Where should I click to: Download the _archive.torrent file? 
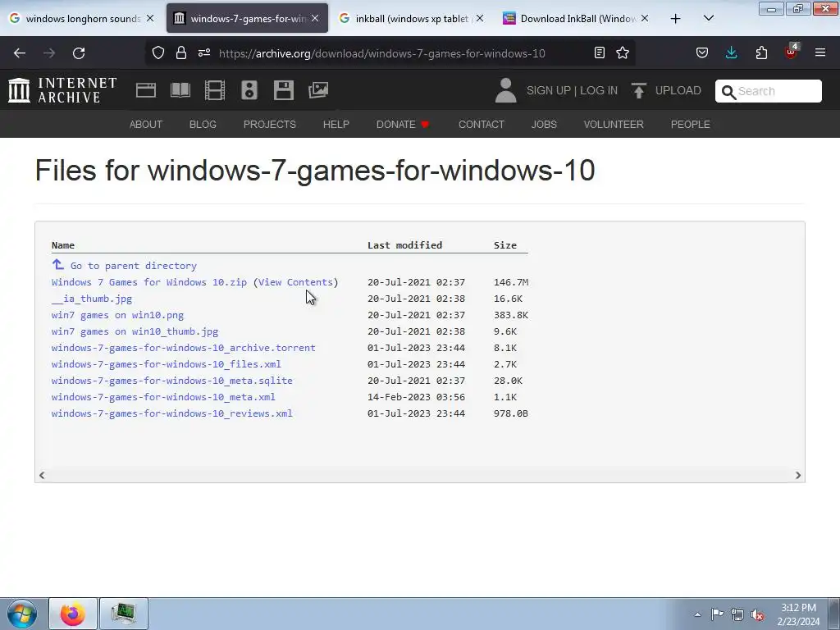point(183,348)
